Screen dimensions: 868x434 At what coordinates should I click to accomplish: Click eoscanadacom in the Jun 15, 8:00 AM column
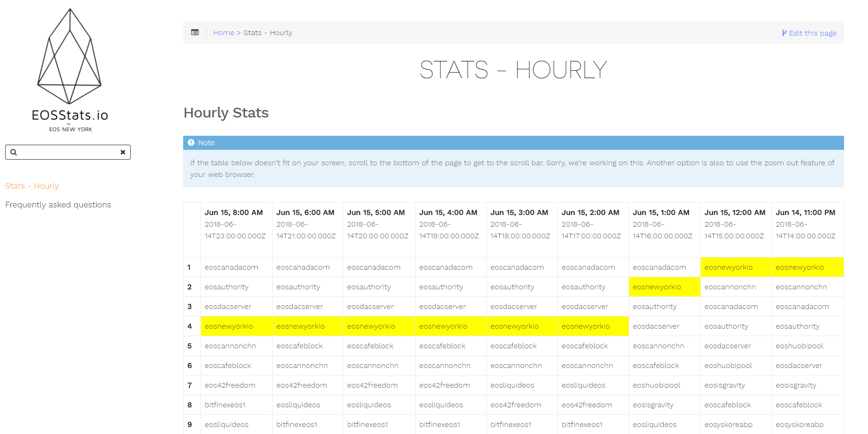231,267
